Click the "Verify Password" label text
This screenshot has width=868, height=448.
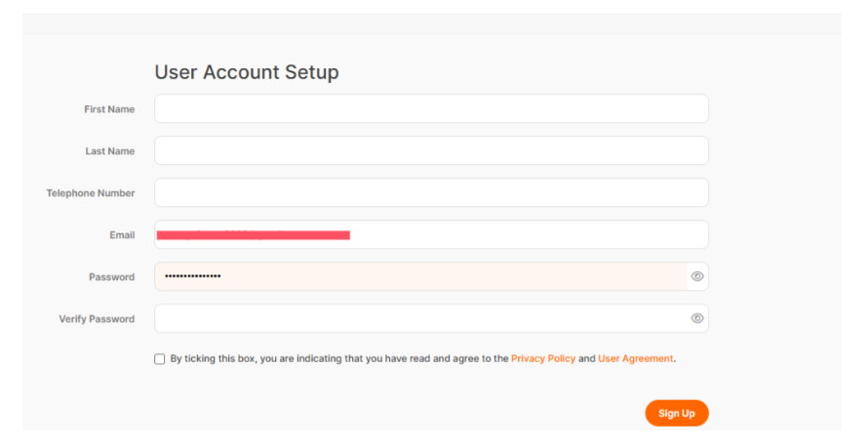click(97, 319)
